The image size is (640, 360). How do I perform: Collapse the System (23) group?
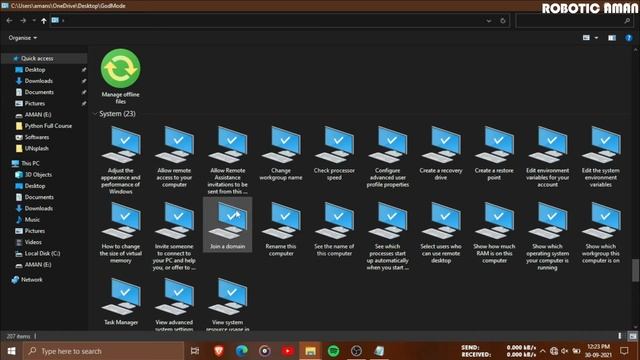pos(95,114)
